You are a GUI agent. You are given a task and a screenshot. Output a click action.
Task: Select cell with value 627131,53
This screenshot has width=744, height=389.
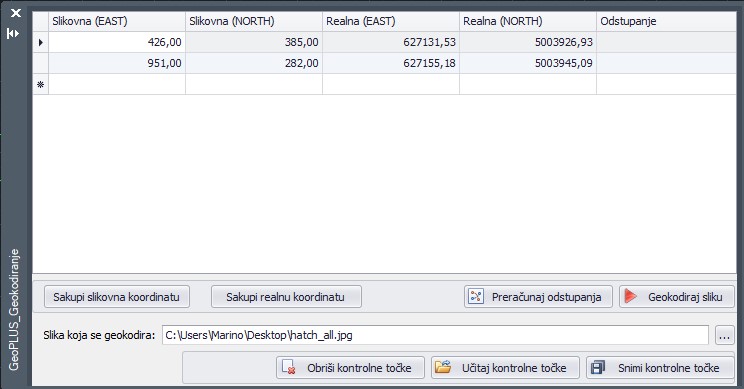pyautogui.click(x=391, y=42)
